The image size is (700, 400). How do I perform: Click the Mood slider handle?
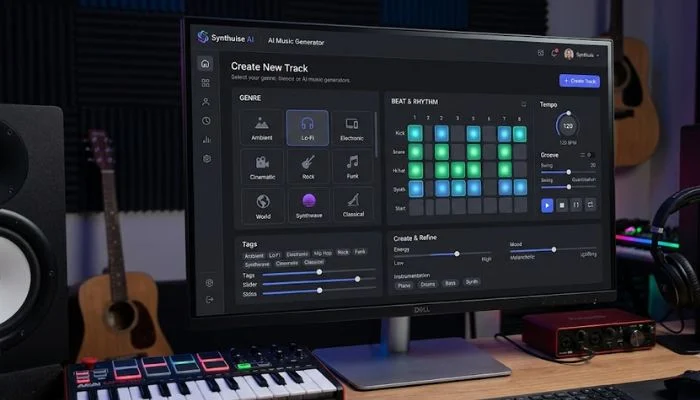[x=554, y=250]
